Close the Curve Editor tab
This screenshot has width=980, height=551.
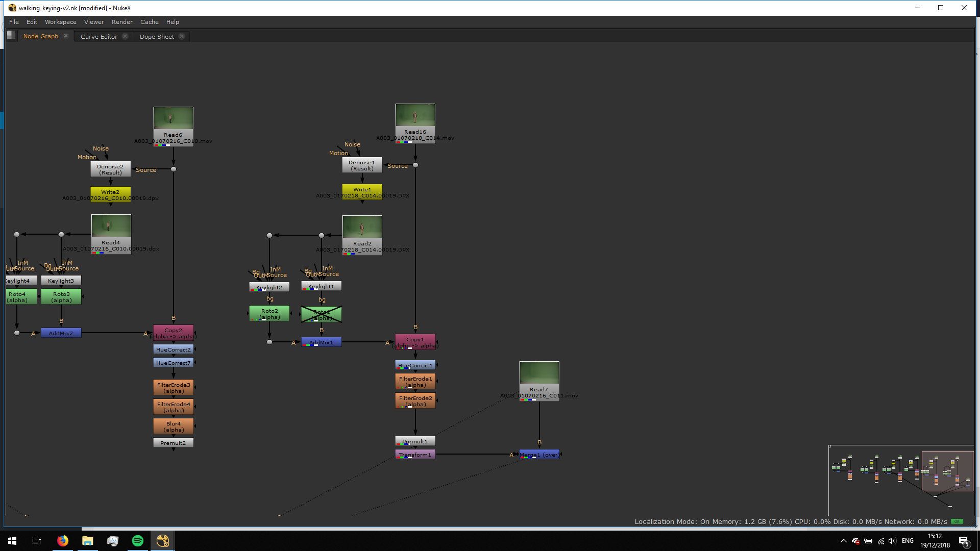(x=125, y=36)
